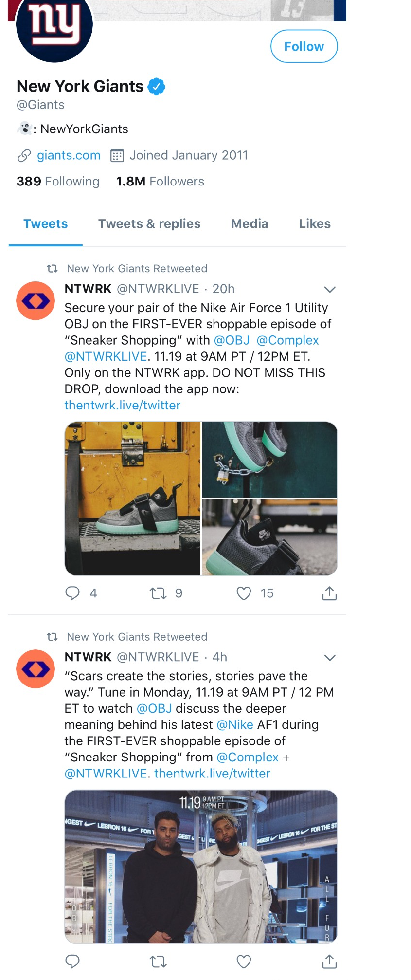Like the "Scars create the stories" tweet
The image size is (411, 980).
(244, 962)
